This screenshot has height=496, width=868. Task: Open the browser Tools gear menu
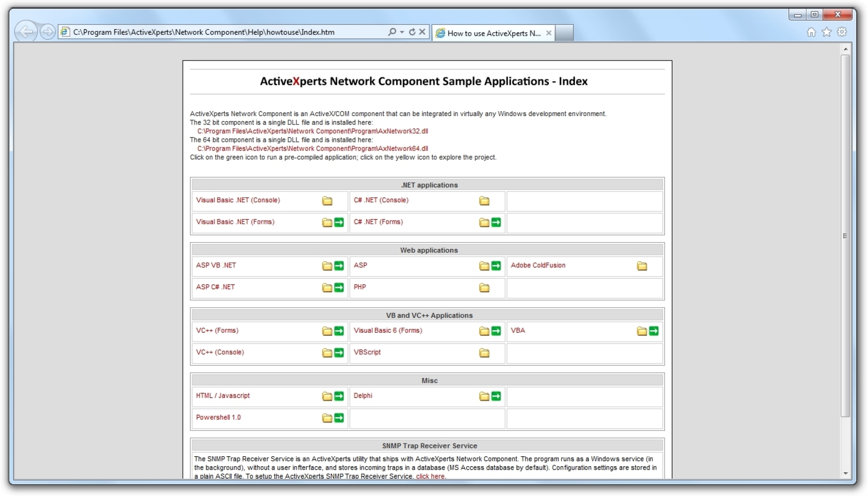[842, 32]
